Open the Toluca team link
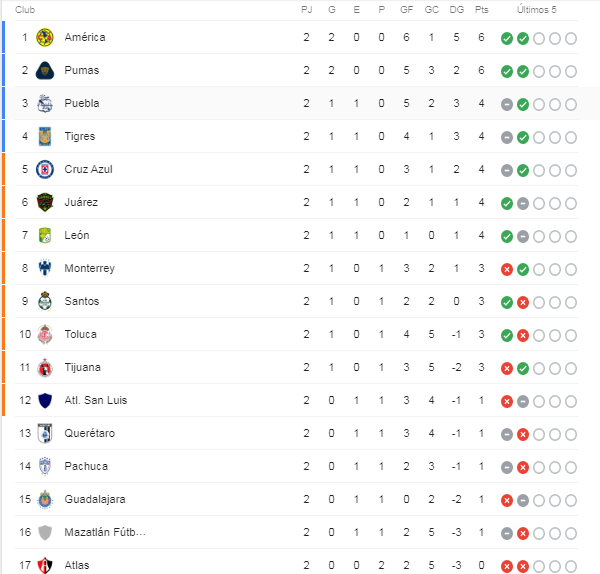600x574 pixels. [80, 334]
